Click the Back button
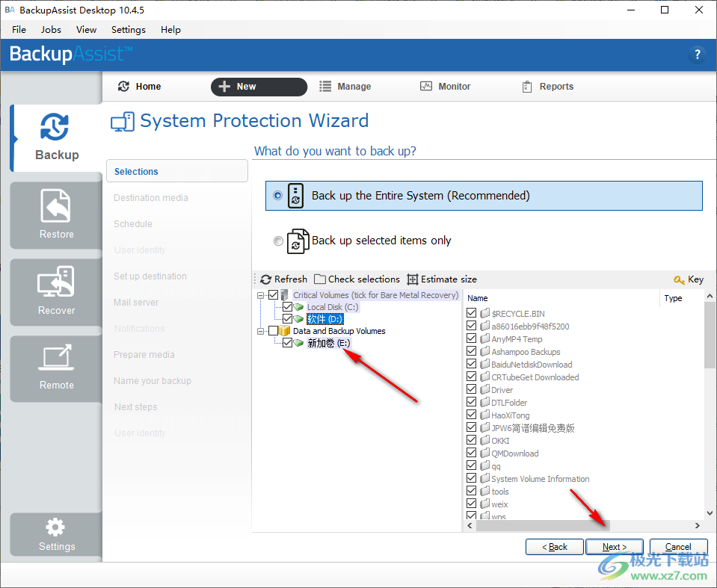 click(554, 547)
